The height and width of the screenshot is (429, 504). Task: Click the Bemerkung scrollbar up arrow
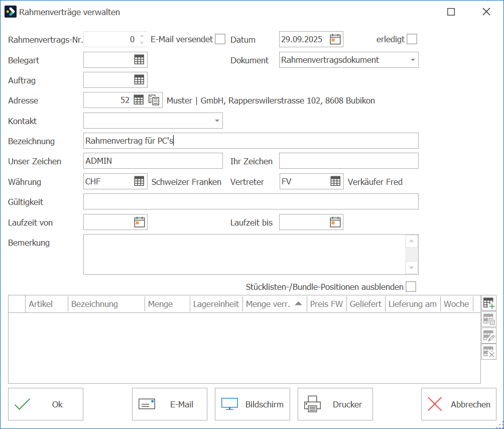click(412, 241)
